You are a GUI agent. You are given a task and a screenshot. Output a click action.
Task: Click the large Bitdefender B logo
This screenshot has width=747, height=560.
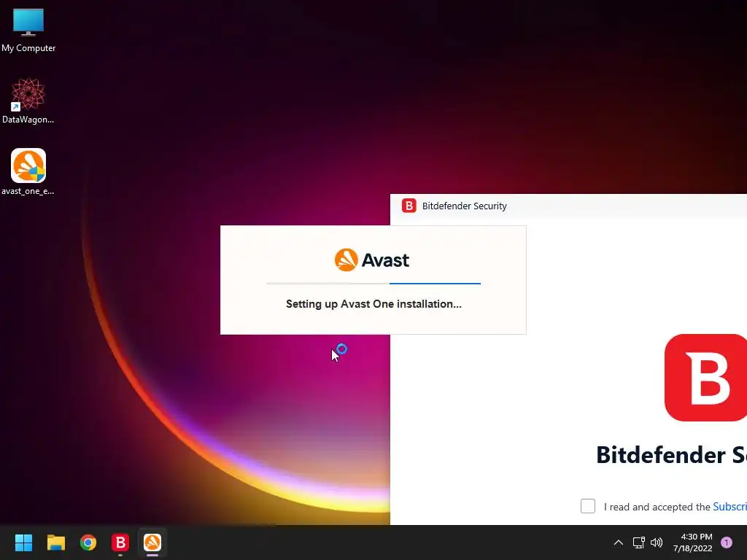pos(705,378)
